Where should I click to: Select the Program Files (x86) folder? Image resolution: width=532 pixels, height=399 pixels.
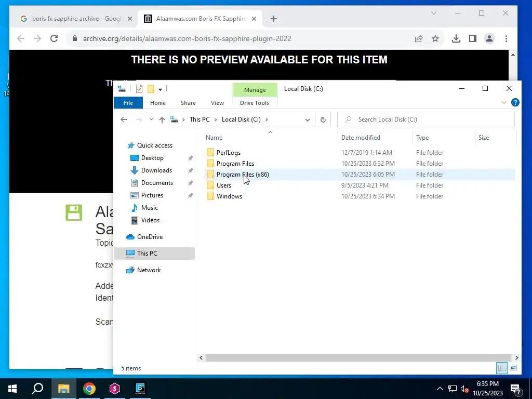pos(243,175)
